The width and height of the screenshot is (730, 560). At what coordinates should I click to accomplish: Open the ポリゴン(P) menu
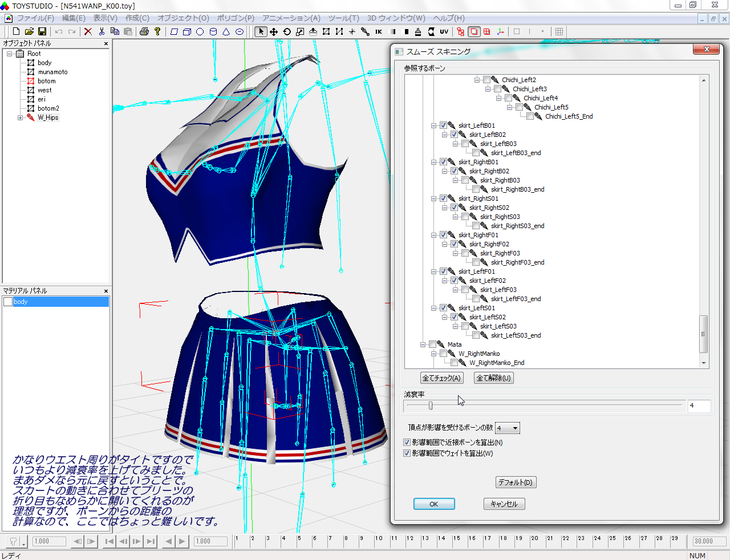235,18
